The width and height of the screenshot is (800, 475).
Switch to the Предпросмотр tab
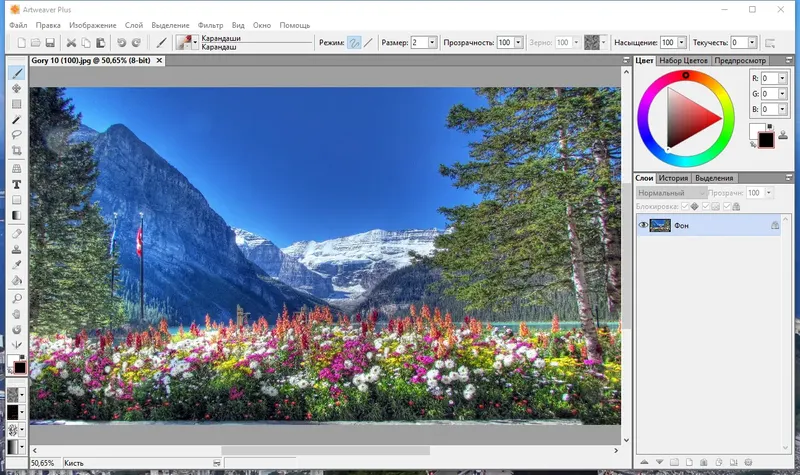click(740, 60)
